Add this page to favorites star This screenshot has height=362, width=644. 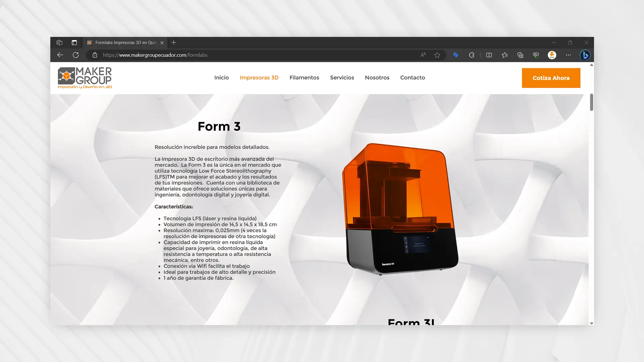pos(437,55)
